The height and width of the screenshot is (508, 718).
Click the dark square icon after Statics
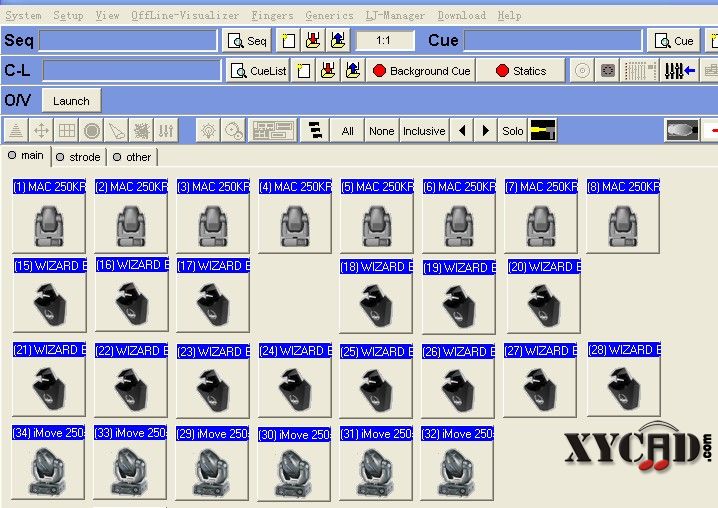[x=608, y=71]
